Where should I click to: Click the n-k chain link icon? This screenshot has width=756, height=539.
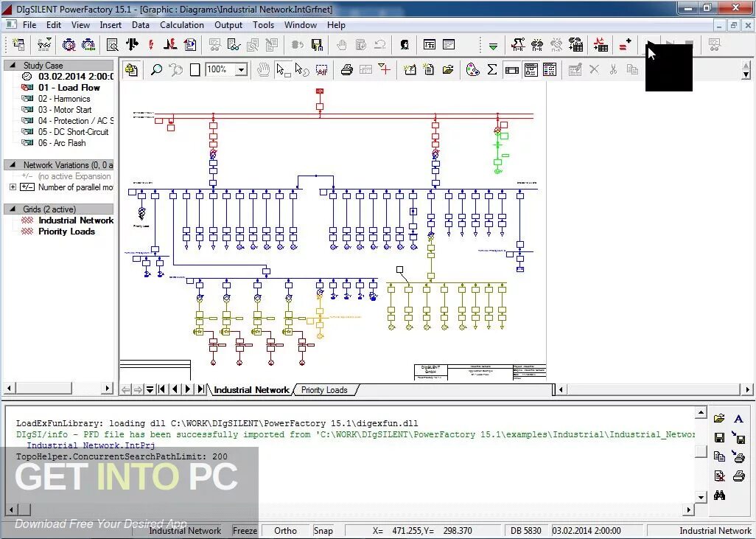537,45
